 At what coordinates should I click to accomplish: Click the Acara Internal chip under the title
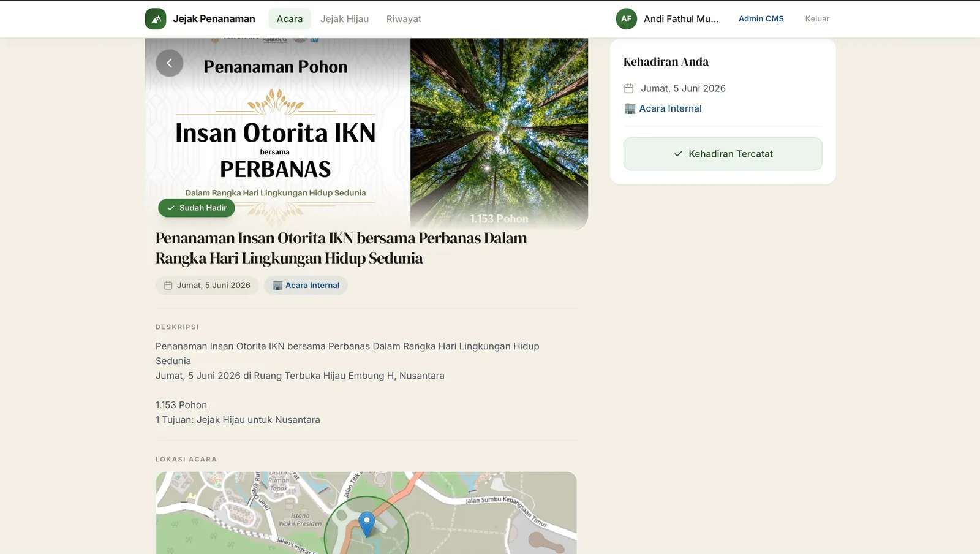point(306,286)
